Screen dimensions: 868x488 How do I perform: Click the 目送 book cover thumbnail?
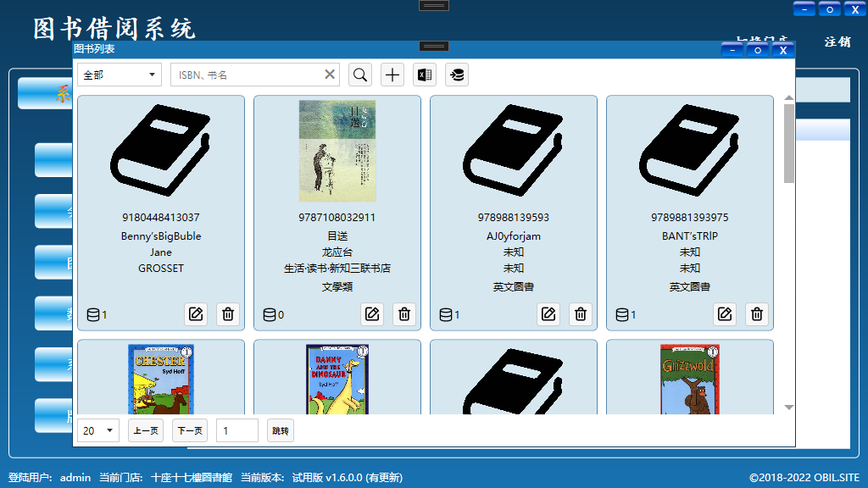(x=337, y=151)
